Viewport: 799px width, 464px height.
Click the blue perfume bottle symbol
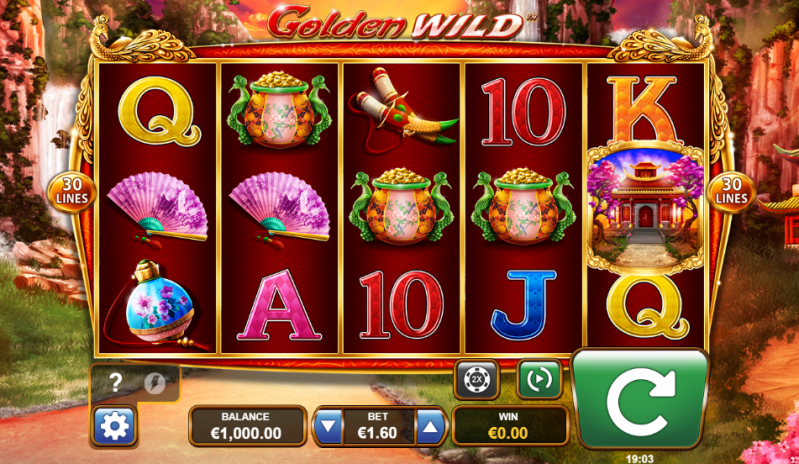coord(157,304)
